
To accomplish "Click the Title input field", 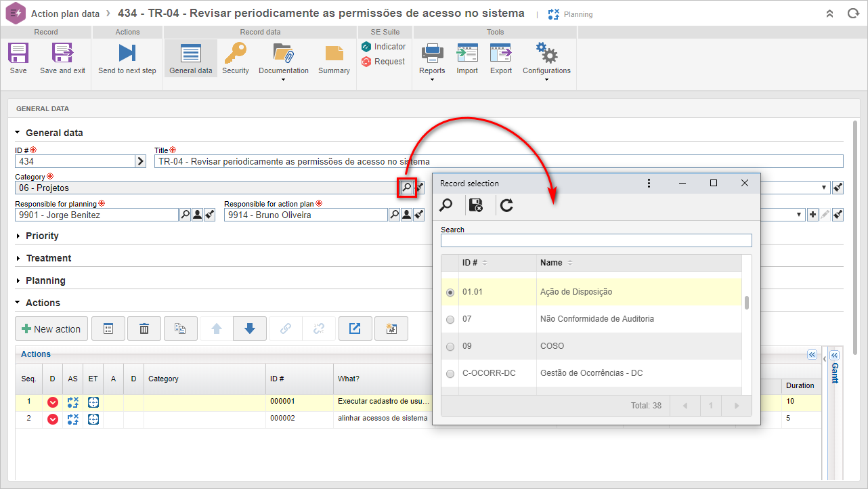I will pos(499,161).
